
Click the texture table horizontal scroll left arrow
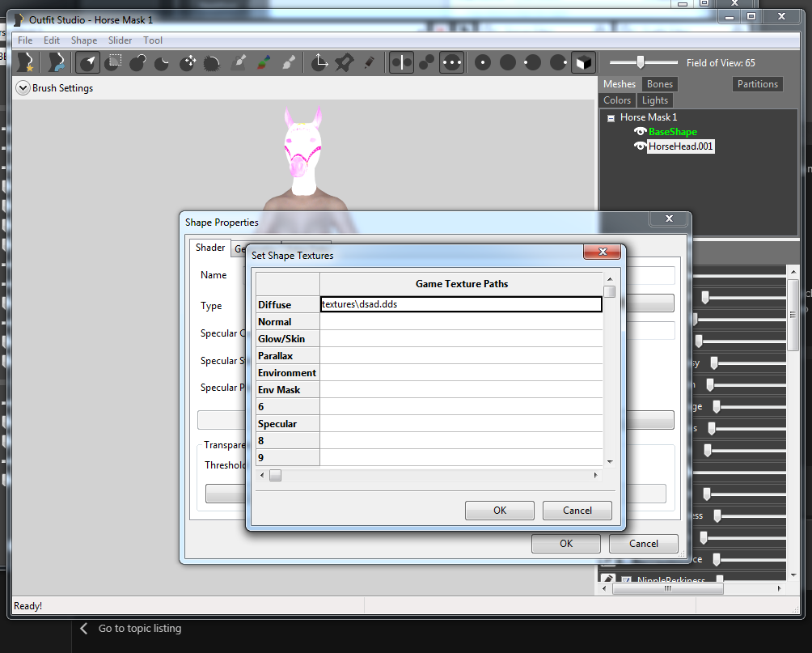(x=262, y=475)
